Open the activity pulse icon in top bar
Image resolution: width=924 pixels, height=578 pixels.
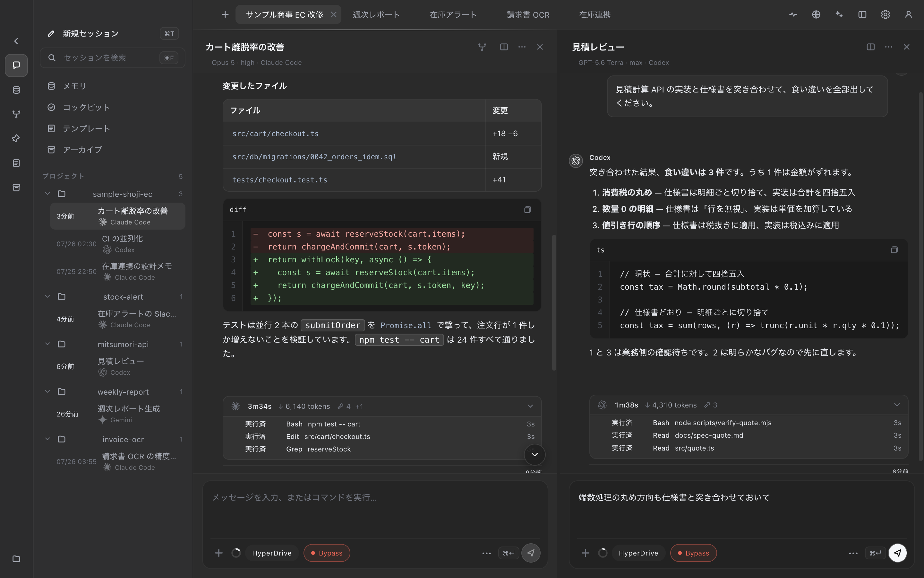(x=793, y=14)
